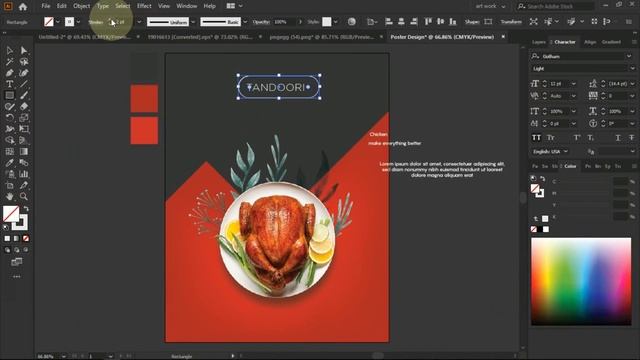Select the Direct Selection tool

pos(24,50)
